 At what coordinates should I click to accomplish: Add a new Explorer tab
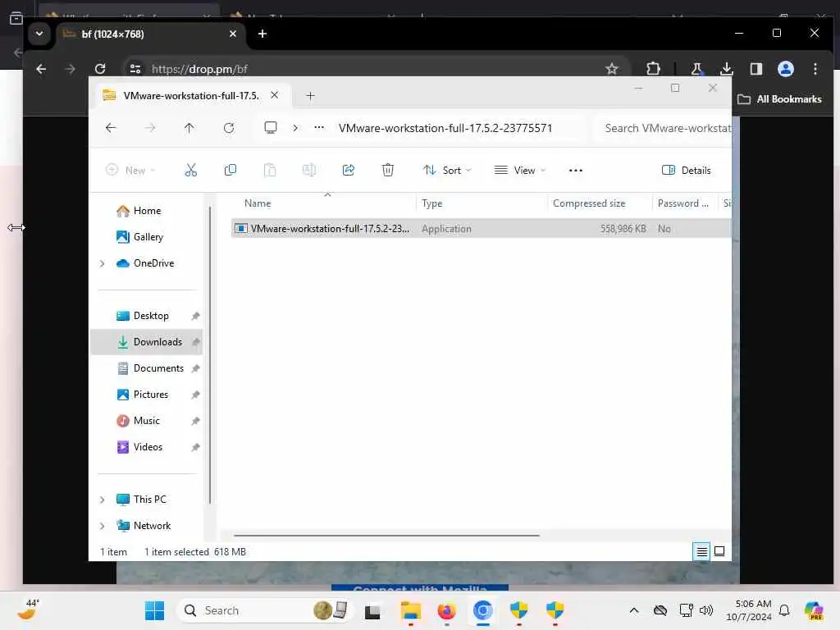310,96
